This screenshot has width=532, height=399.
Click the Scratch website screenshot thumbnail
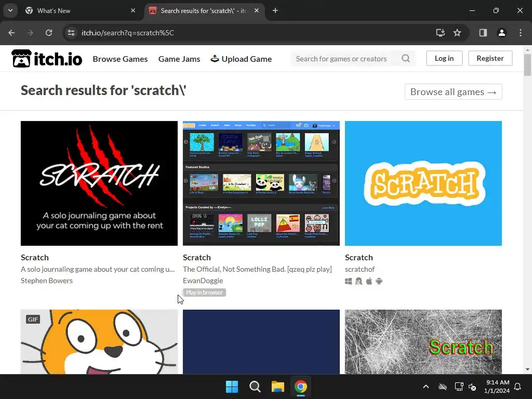click(261, 183)
